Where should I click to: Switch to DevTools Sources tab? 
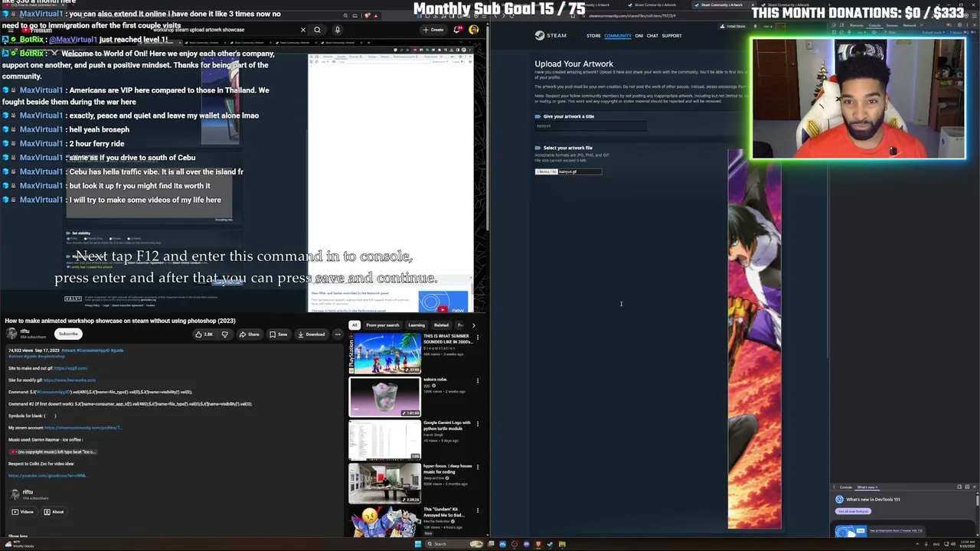[891, 25]
